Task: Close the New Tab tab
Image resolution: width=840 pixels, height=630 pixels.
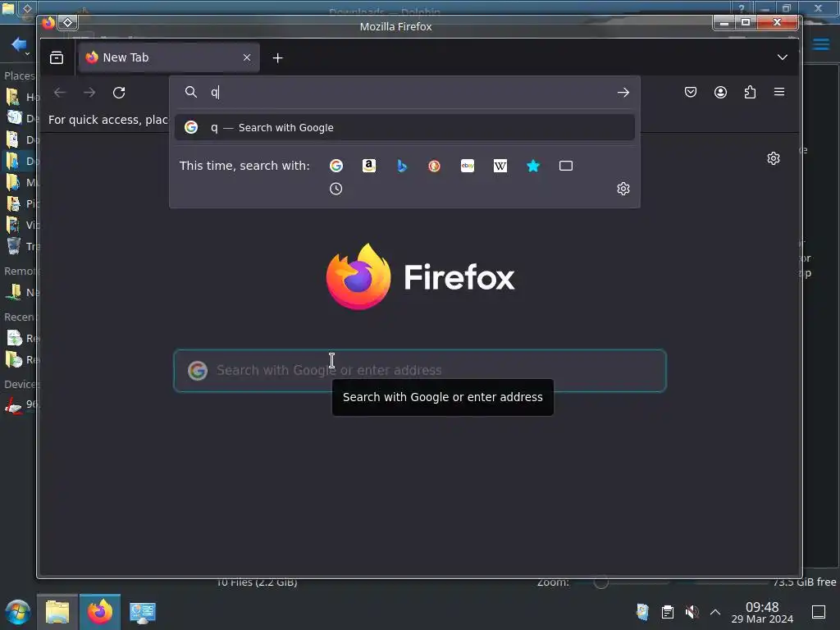Action: (247, 57)
